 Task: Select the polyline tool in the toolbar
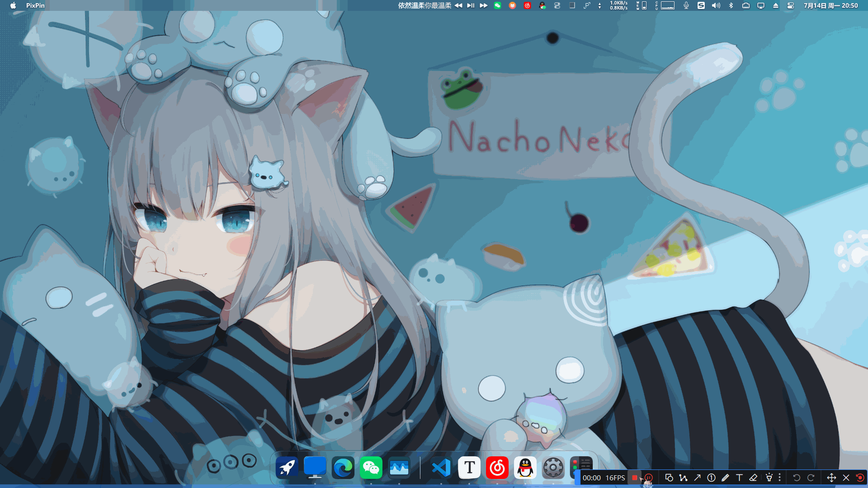pyautogui.click(x=683, y=478)
